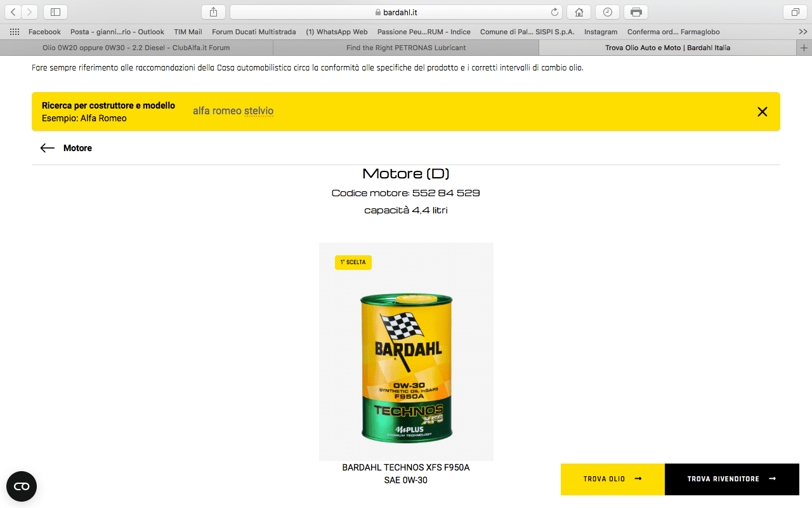Screen dimensions: 812x508
Task: Click the yellow TROVA OLIO button
Action: 613,479
